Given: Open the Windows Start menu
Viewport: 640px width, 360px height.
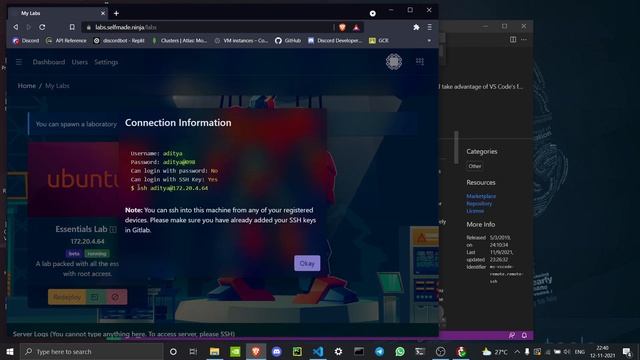Looking at the screenshot, I should (10, 351).
